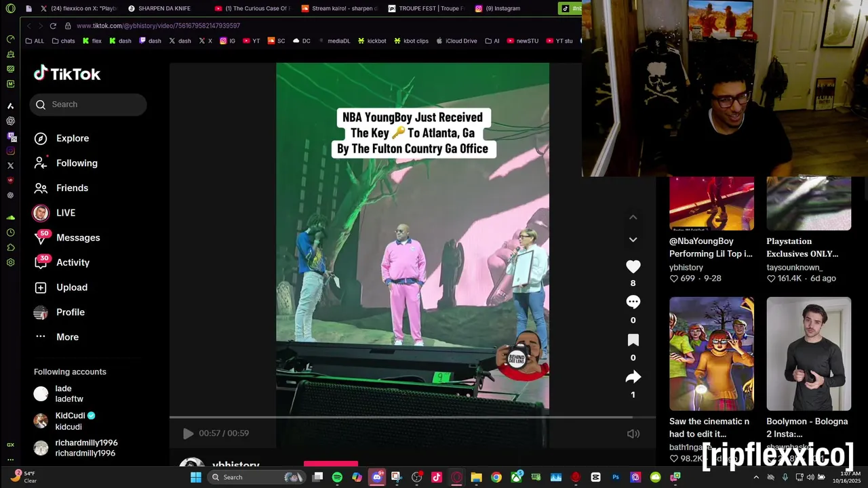Open the flex Kick bookmark

92,41
